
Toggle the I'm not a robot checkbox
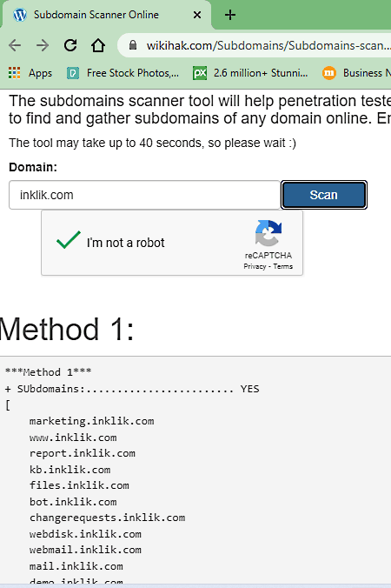pos(69,240)
